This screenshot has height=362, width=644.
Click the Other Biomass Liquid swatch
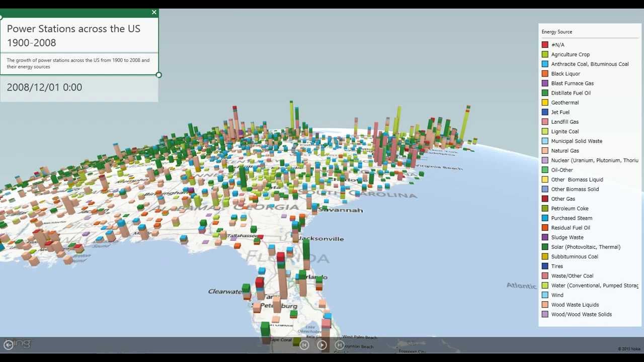coord(545,179)
